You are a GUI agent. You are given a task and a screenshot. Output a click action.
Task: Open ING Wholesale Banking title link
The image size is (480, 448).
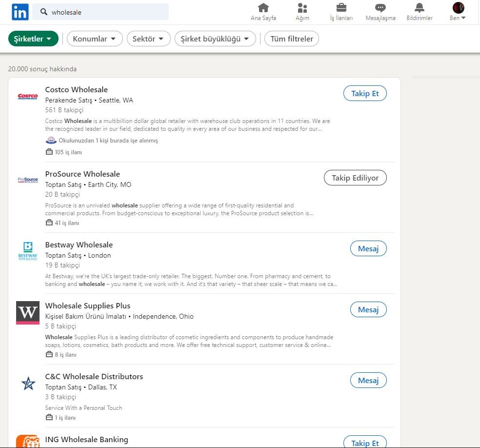87,439
